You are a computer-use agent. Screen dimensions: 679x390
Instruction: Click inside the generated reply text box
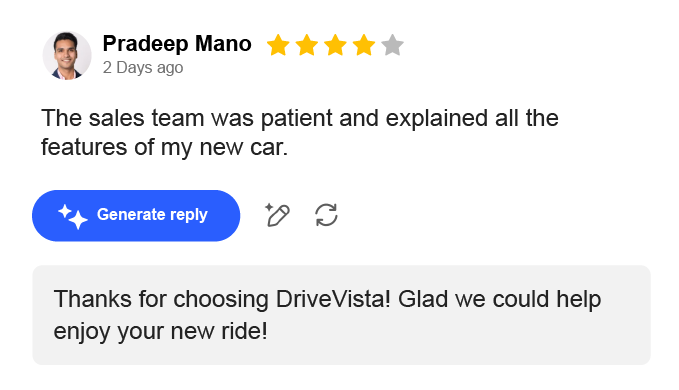point(341,315)
